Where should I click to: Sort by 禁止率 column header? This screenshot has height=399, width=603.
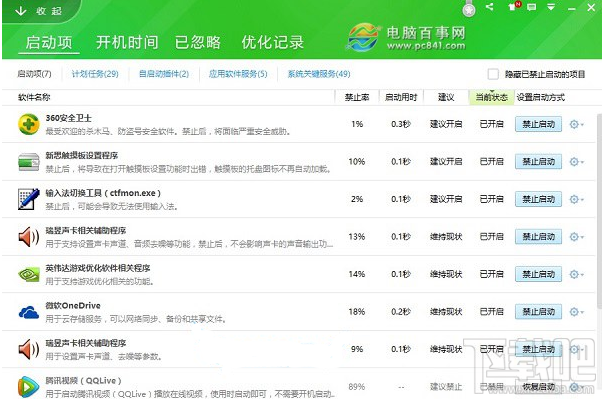click(x=357, y=97)
